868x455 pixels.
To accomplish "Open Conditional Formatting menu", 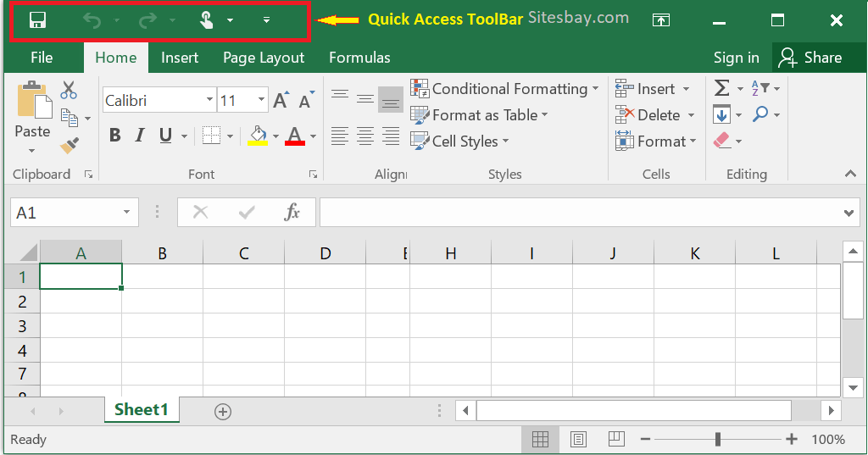I will [x=505, y=89].
